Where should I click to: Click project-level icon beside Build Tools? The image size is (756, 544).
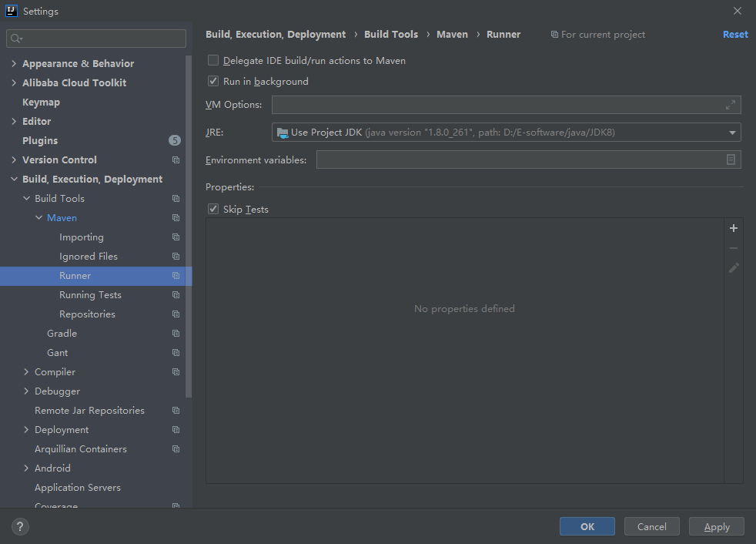[x=176, y=198]
